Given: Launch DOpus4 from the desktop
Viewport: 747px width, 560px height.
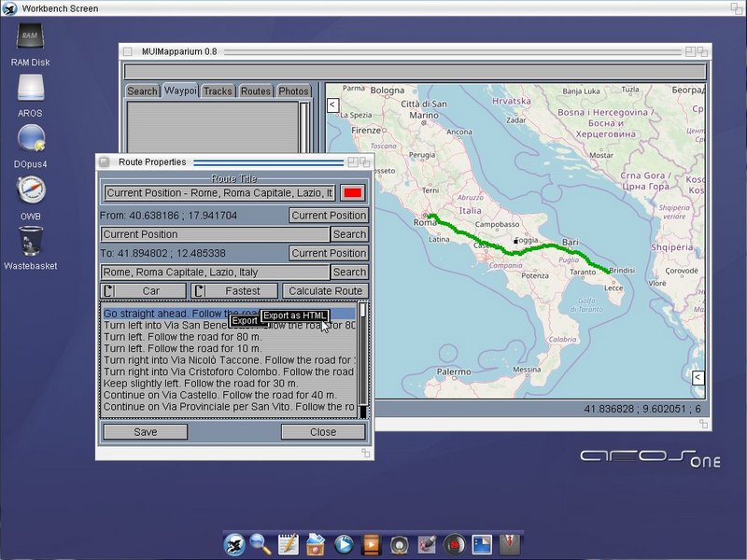Looking at the screenshot, I should (x=30, y=140).
